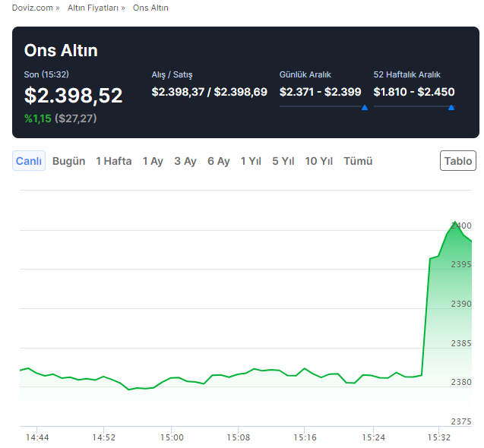Switch chart to 3 Ay range

pos(185,161)
